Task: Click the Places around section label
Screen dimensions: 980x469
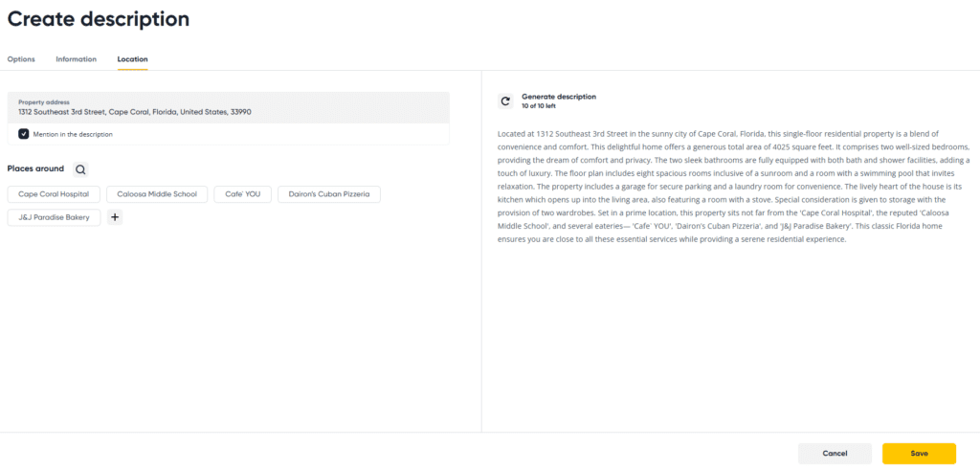Action: [35, 169]
